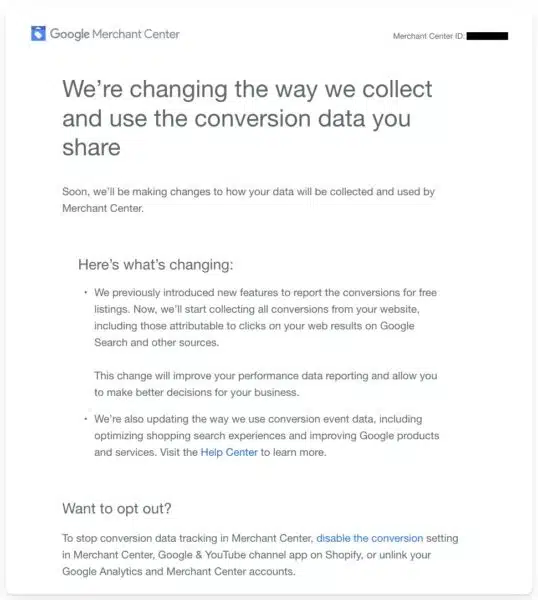This screenshot has height=600, width=538.
Task: Click the main headline about conversion data changes
Action: point(247,118)
